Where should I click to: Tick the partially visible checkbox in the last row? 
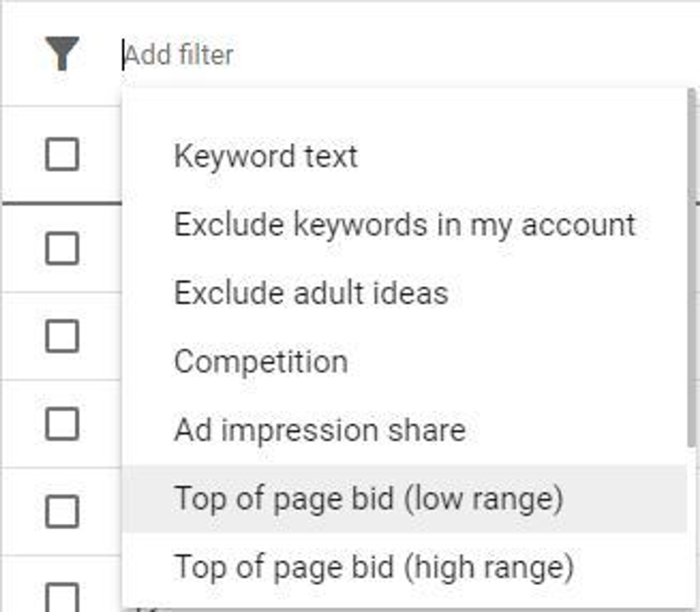62,598
